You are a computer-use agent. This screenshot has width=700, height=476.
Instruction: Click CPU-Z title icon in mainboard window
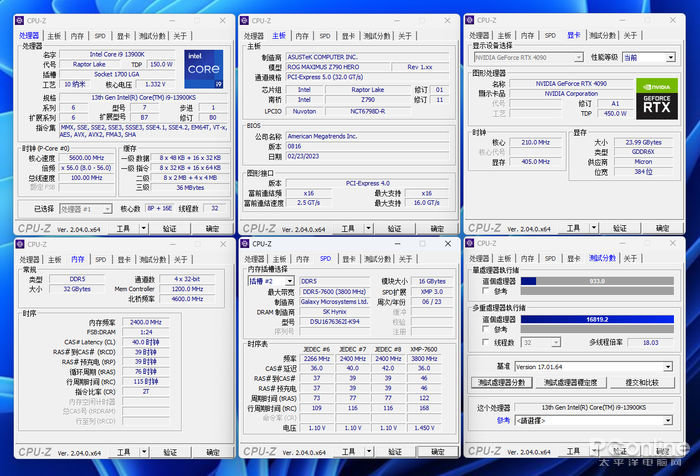pos(244,21)
